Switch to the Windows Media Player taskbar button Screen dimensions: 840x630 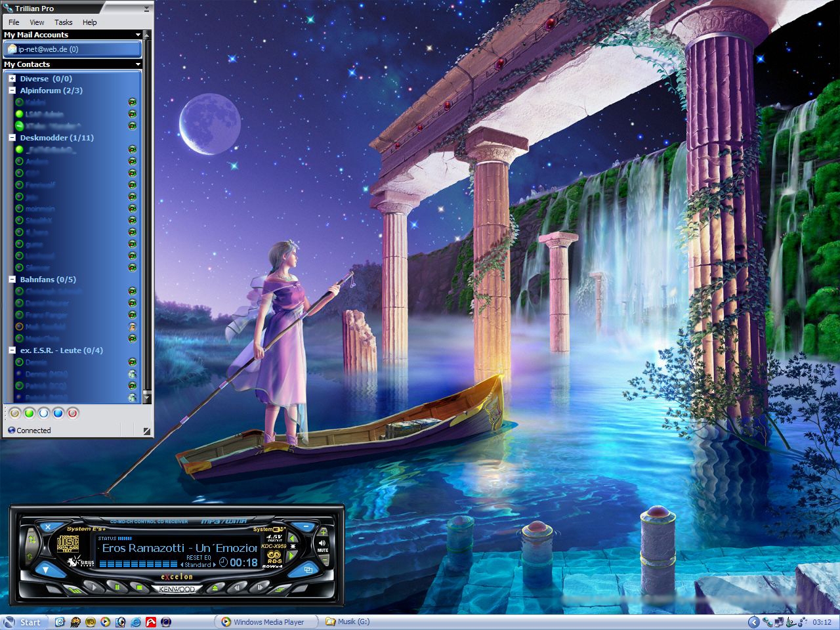(266, 622)
